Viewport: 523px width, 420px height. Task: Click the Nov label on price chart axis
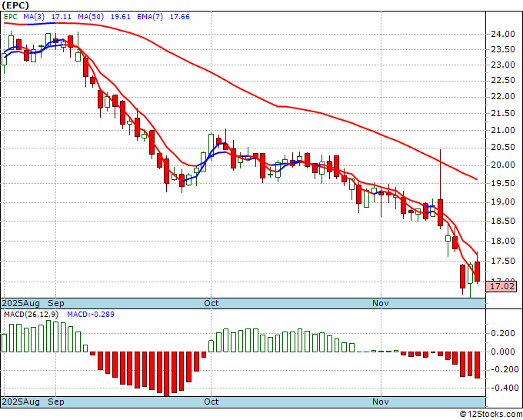coord(381,303)
